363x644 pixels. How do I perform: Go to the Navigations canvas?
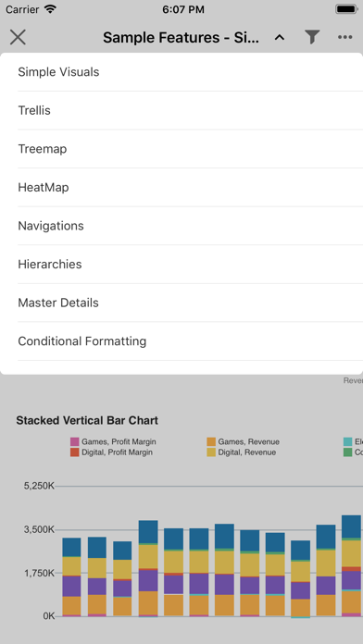tap(181, 226)
